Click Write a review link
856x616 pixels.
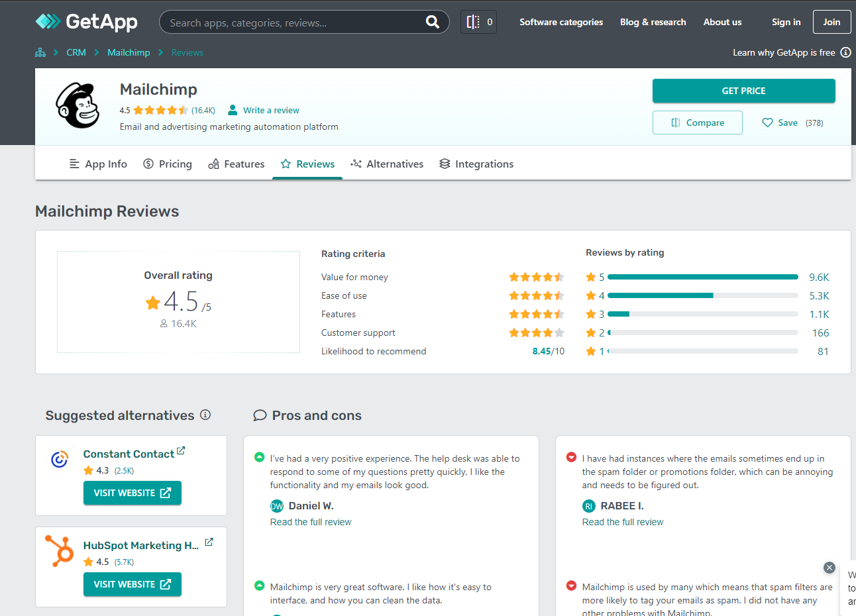(x=271, y=110)
